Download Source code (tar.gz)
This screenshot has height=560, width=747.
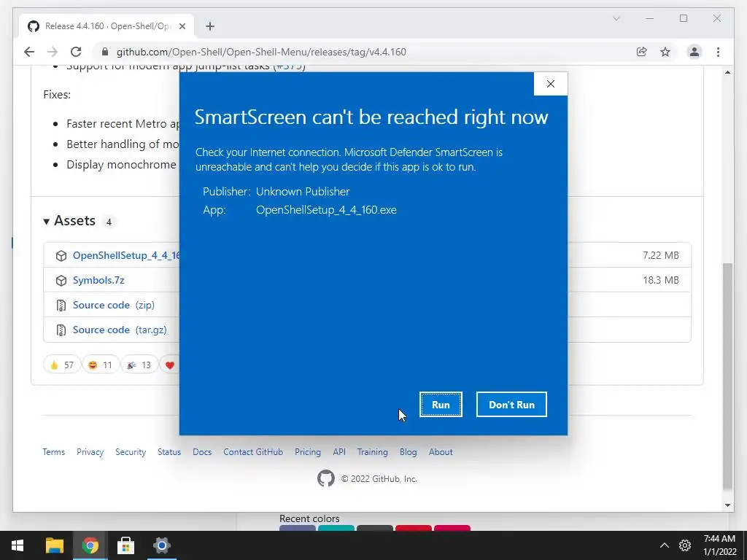120,330
